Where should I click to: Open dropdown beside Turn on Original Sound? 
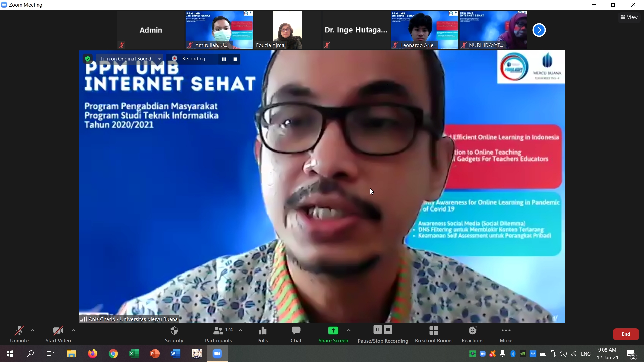(x=159, y=59)
